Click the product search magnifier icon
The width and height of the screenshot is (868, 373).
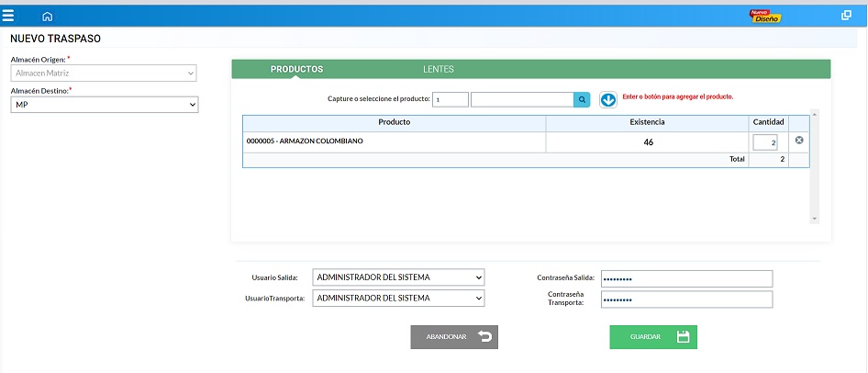[582, 100]
